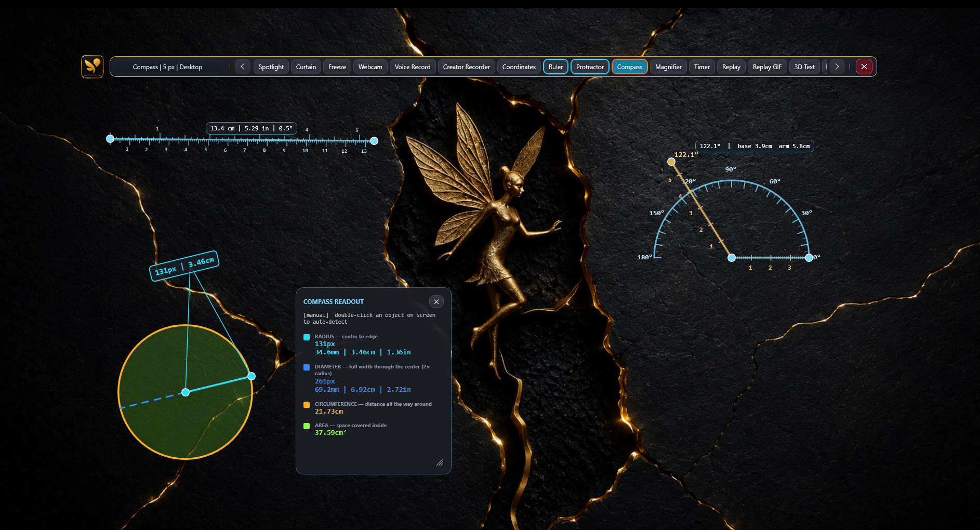980x530 pixels.
Task: Select the protractor arm endpoint at 122.1°
Action: 671,162
